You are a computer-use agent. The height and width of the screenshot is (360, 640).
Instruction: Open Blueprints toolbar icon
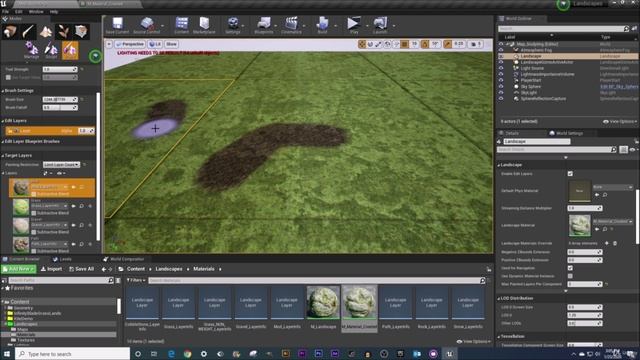tap(264, 25)
